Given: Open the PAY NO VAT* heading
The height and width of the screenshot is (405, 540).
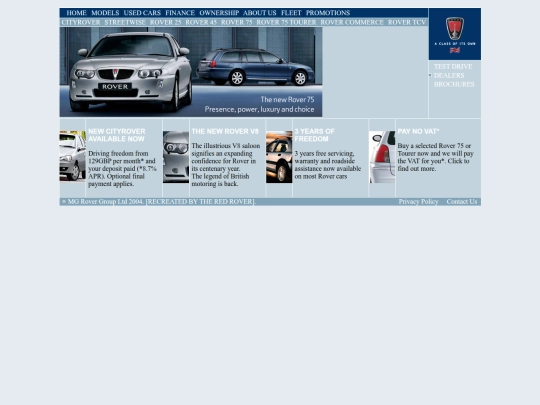Looking at the screenshot, I should pos(418,132).
